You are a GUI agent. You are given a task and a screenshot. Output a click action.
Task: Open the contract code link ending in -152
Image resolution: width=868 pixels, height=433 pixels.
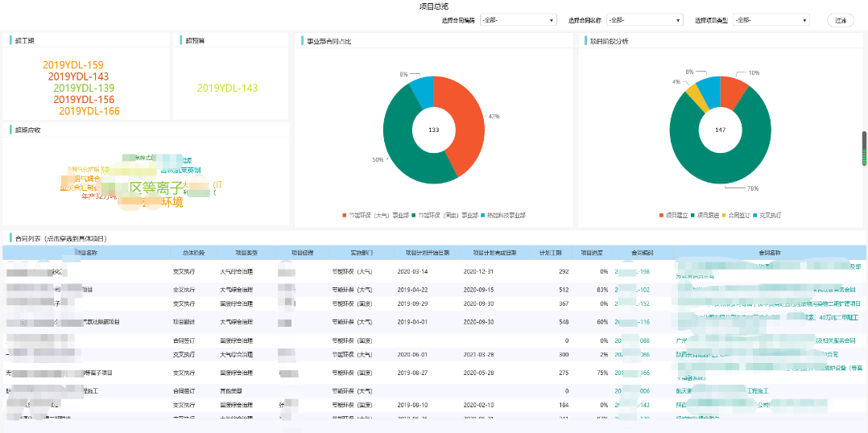point(632,303)
